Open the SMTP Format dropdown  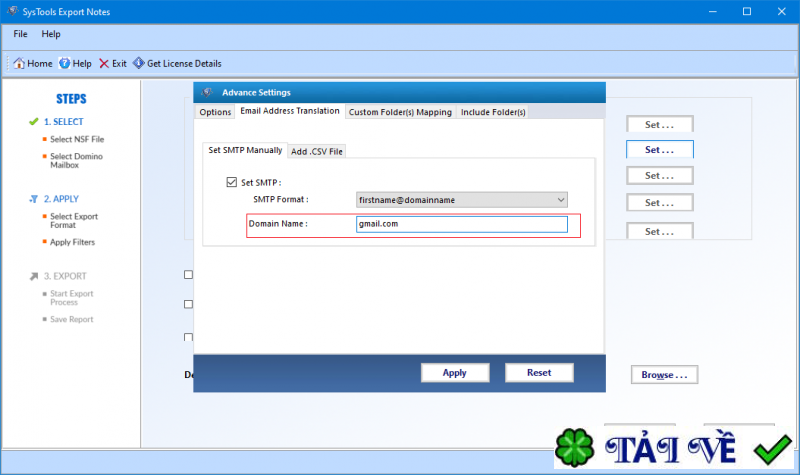pyautogui.click(x=461, y=200)
